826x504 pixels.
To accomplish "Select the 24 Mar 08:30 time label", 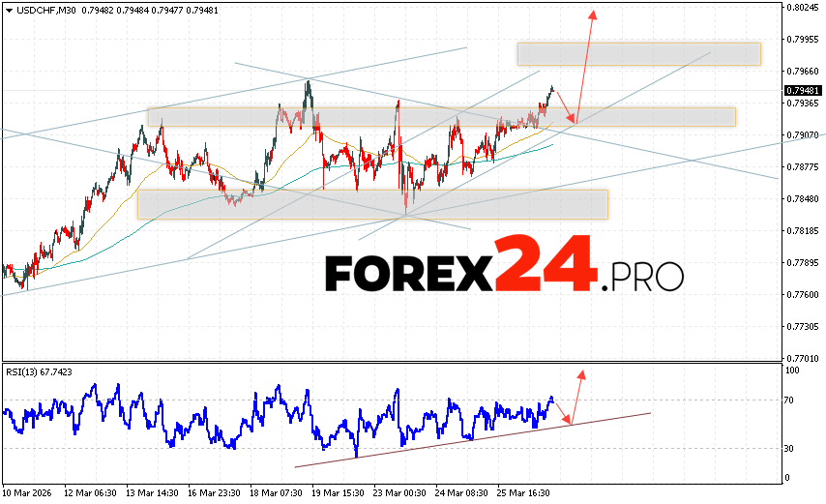I will [x=461, y=493].
